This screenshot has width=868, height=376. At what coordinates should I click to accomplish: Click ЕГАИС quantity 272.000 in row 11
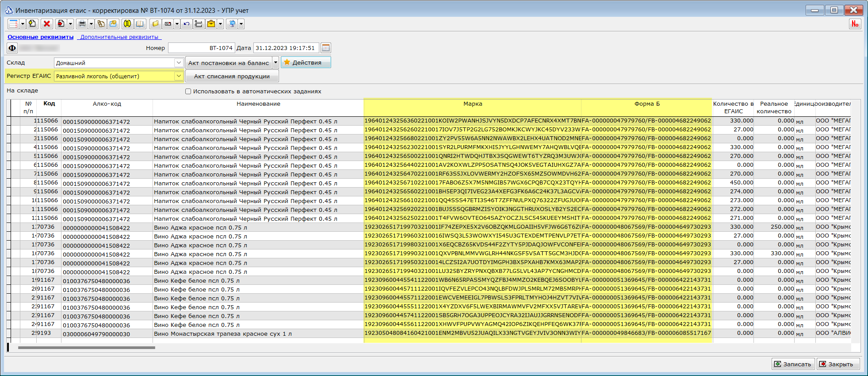point(733,209)
